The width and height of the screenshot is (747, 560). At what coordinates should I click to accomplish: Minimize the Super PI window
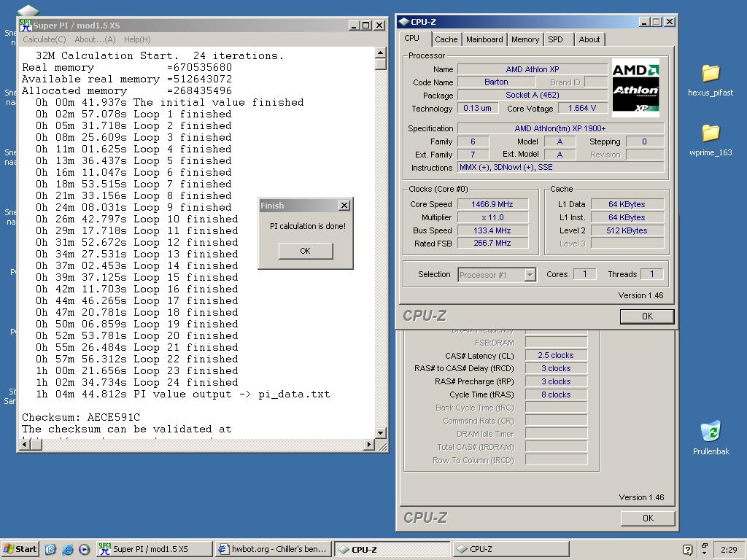tap(354, 26)
